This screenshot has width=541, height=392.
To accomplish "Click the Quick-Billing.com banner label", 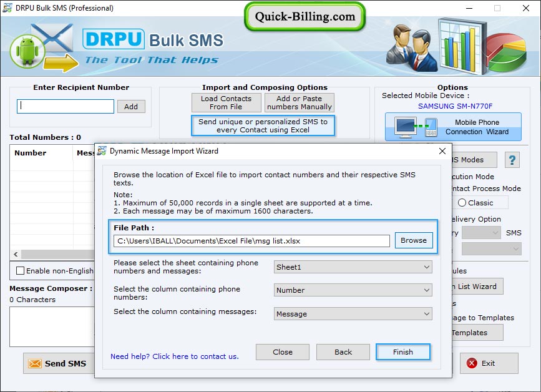I will [x=305, y=17].
